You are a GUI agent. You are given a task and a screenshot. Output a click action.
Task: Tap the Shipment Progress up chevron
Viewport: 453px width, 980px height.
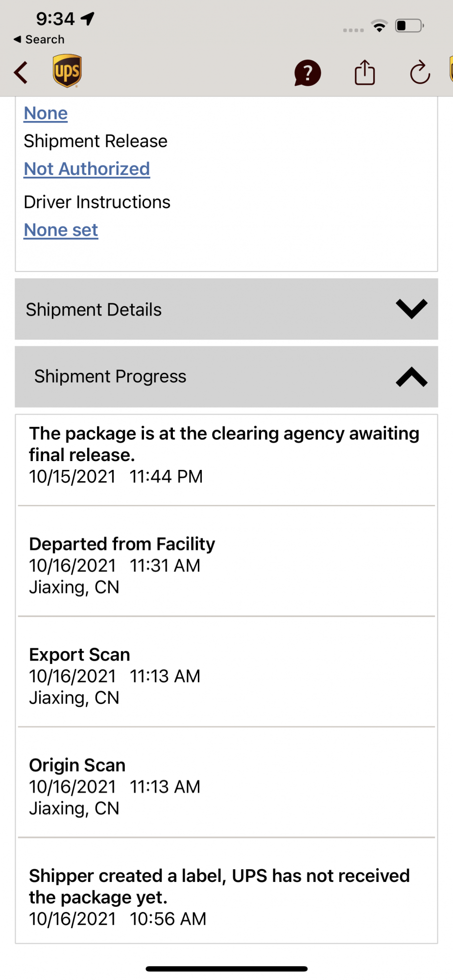[x=411, y=377]
